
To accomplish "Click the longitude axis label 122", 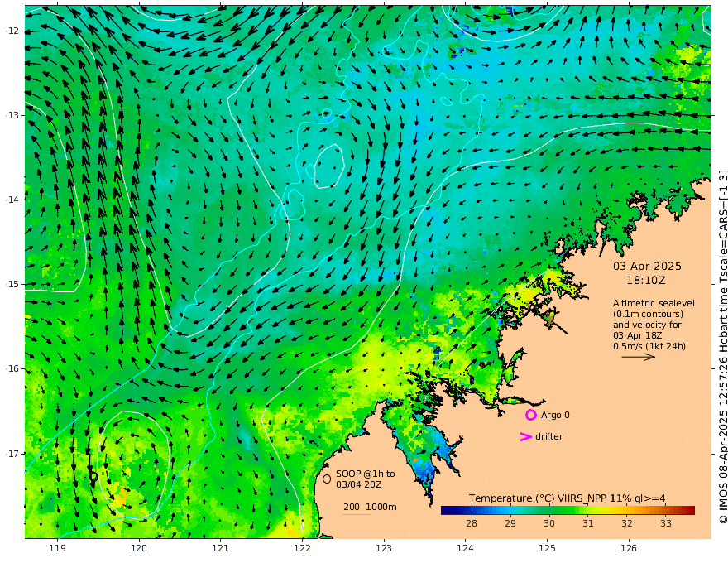I will click(x=302, y=549).
